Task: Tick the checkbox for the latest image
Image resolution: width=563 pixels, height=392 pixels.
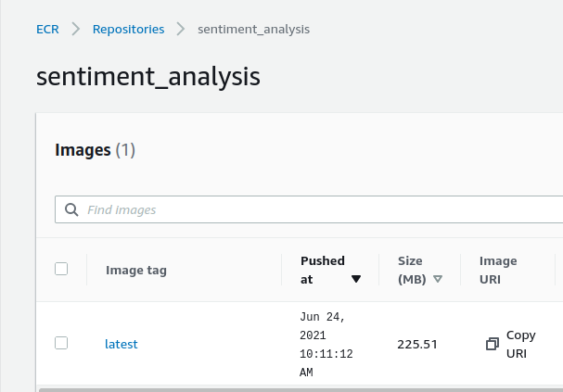Action: coord(61,343)
